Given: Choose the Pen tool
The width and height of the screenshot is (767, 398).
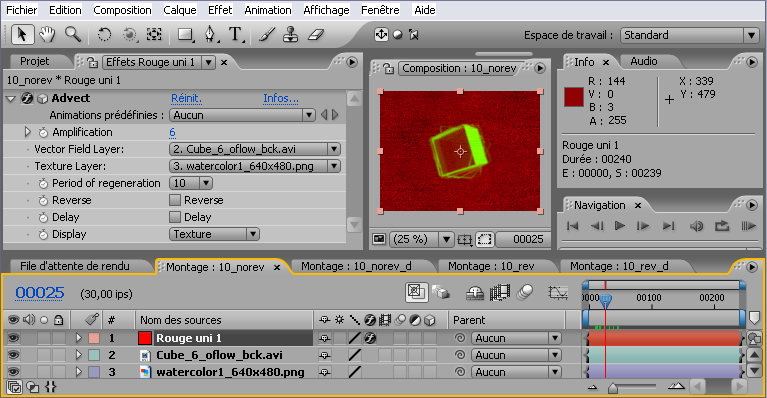Looking at the screenshot, I should coord(210,34).
